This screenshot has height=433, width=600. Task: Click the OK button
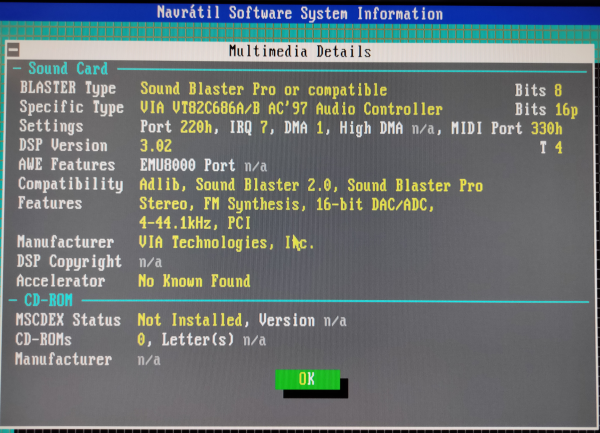click(307, 379)
